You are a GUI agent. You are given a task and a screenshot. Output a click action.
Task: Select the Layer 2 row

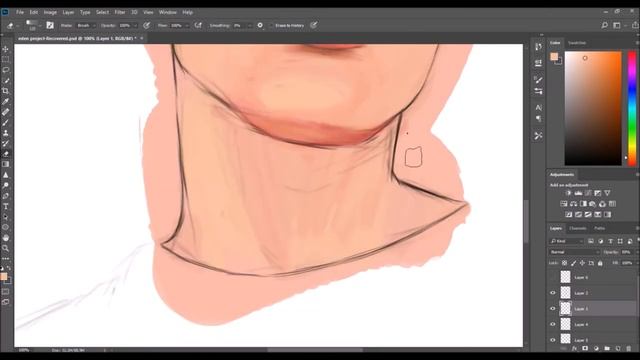[x=593, y=293]
